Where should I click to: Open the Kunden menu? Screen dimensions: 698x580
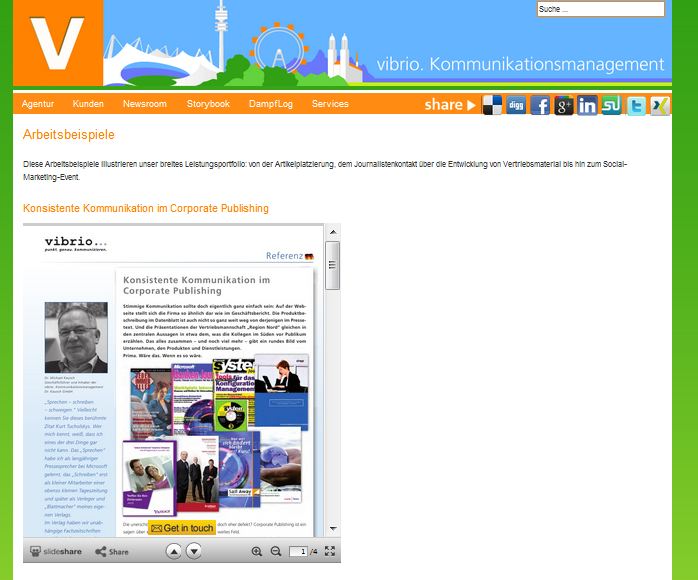pos(88,104)
